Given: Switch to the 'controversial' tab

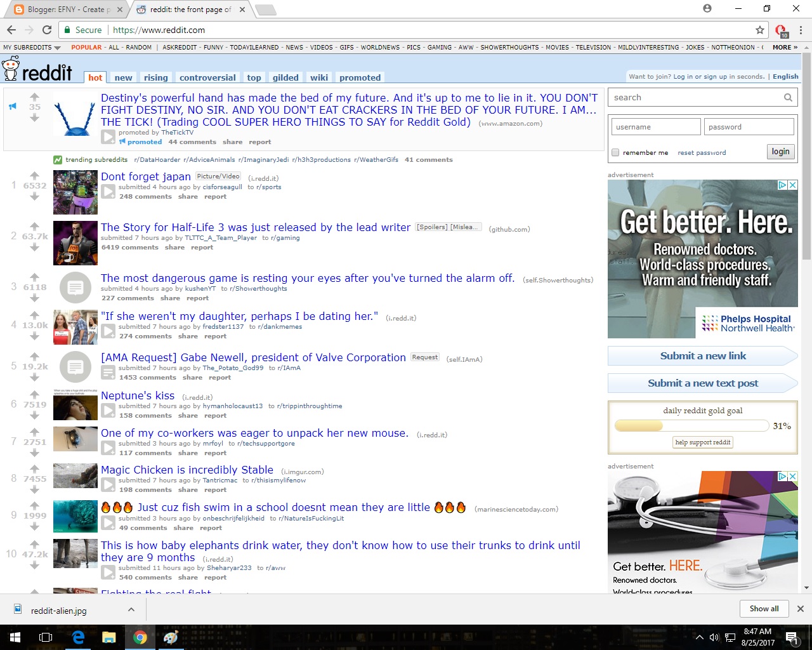Looking at the screenshot, I should tap(207, 77).
